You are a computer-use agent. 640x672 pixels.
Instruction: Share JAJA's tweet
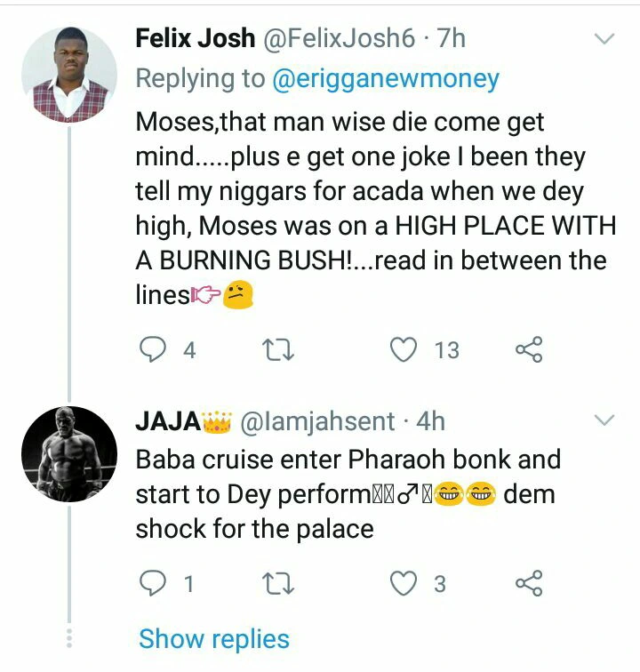click(529, 583)
